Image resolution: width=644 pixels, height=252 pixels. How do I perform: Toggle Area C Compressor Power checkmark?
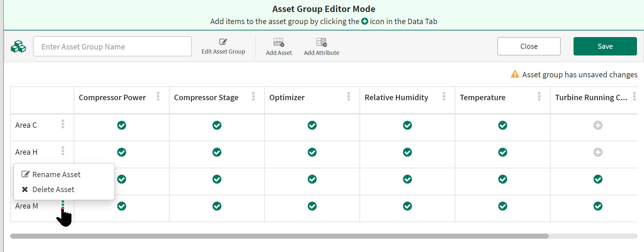122,125
